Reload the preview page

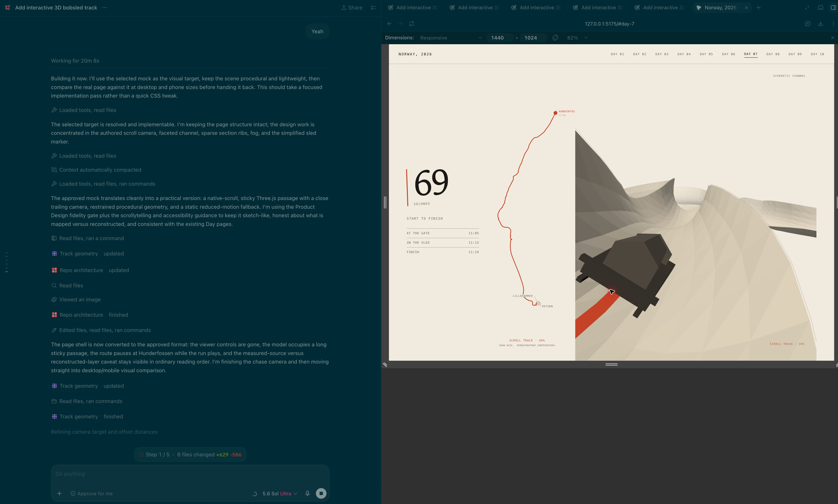411,24
